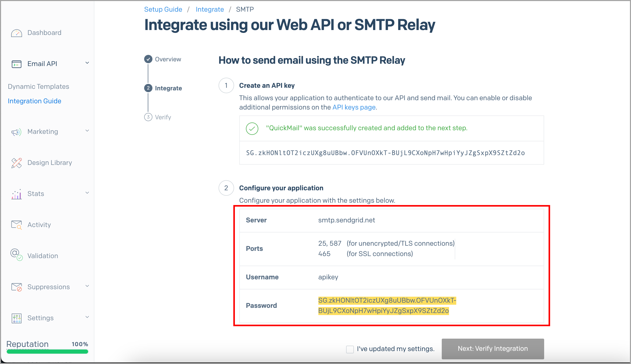Go to the Setup Guide breadcrumb
Image resolution: width=631 pixels, height=364 pixels.
tap(163, 9)
